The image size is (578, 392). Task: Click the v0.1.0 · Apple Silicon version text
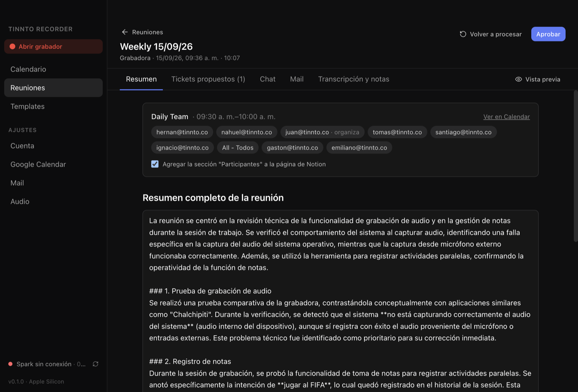pos(36,382)
